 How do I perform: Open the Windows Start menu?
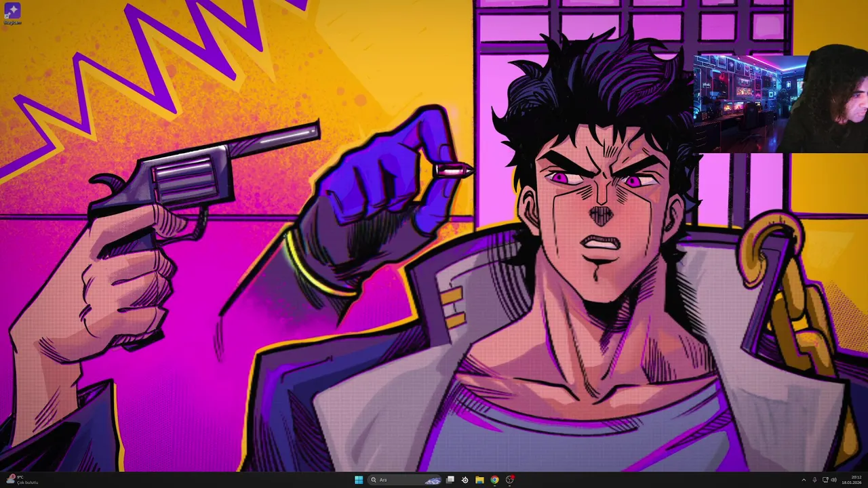359,480
